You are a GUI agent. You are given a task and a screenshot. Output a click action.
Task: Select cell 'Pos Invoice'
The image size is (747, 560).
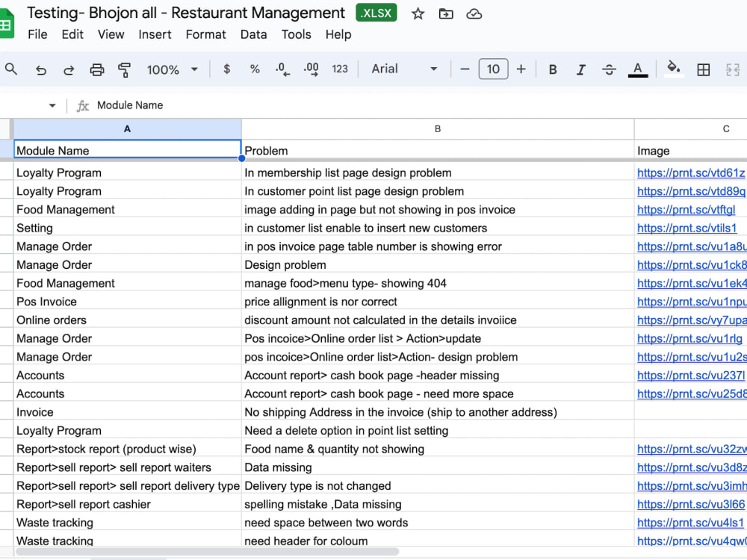127,302
